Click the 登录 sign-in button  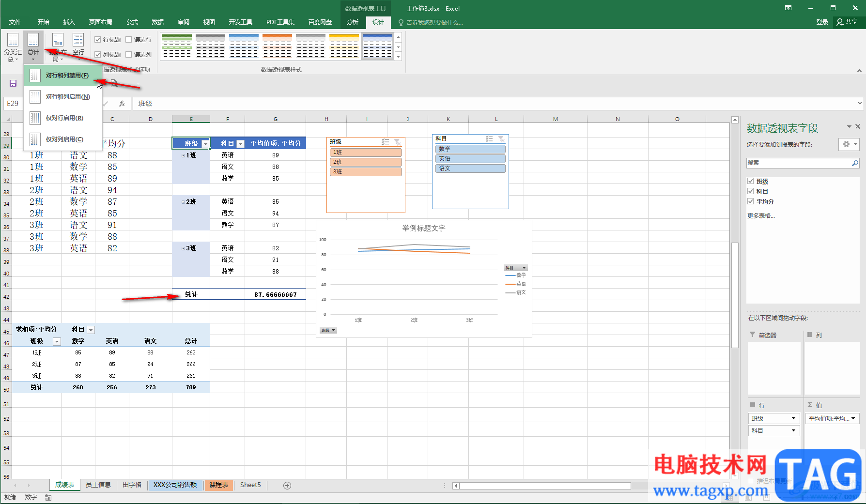click(822, 22)
